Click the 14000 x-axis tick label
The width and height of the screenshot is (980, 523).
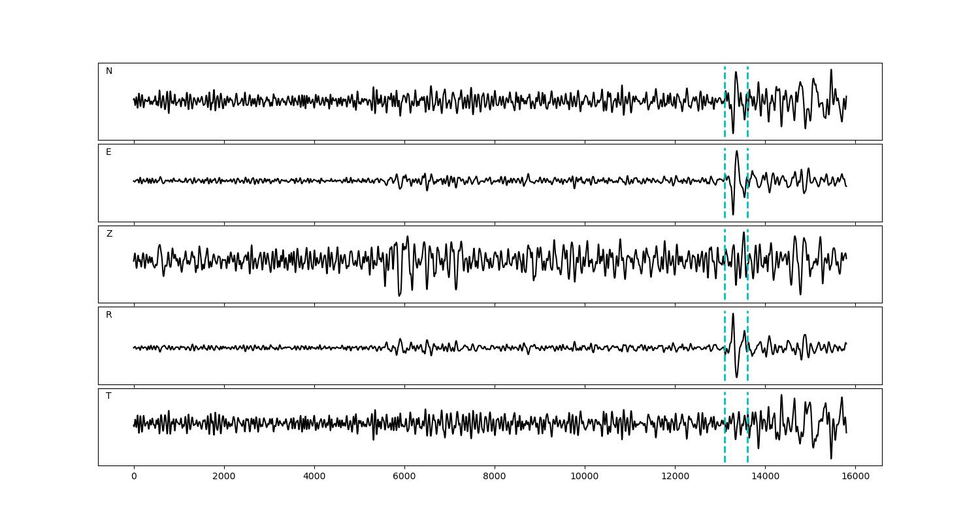coord(765,477)
